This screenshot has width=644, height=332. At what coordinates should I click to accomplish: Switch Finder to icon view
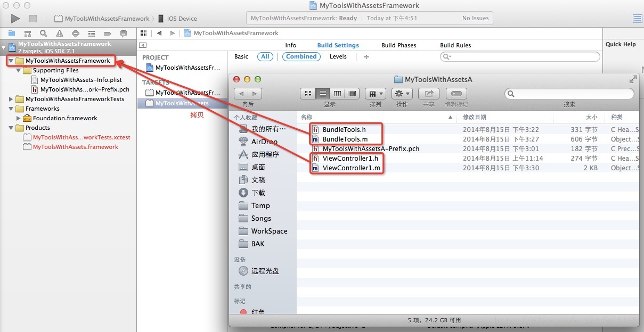308,94
